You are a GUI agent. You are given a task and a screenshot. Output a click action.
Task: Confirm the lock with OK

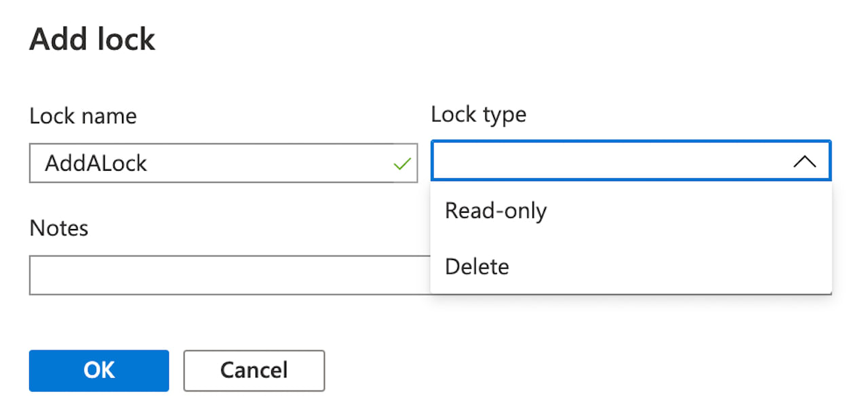[98, 370]
